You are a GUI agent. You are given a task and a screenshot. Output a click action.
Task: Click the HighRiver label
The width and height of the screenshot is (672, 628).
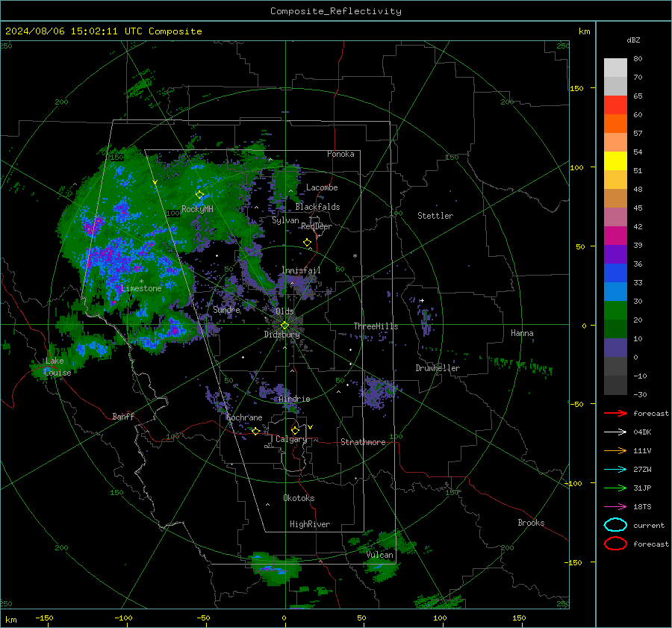(310, 524)
